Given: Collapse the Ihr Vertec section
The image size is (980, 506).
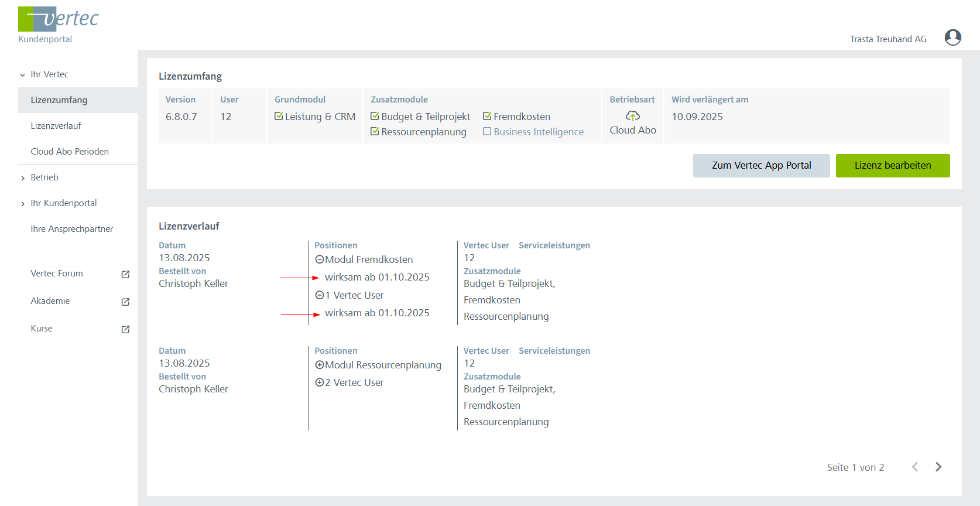Looking at the screenshot, I should click(23, 75).
